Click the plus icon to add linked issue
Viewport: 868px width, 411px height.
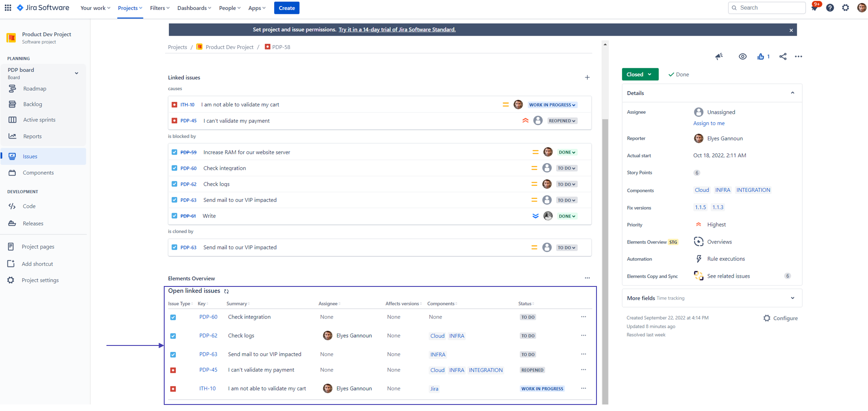point(587,77)
